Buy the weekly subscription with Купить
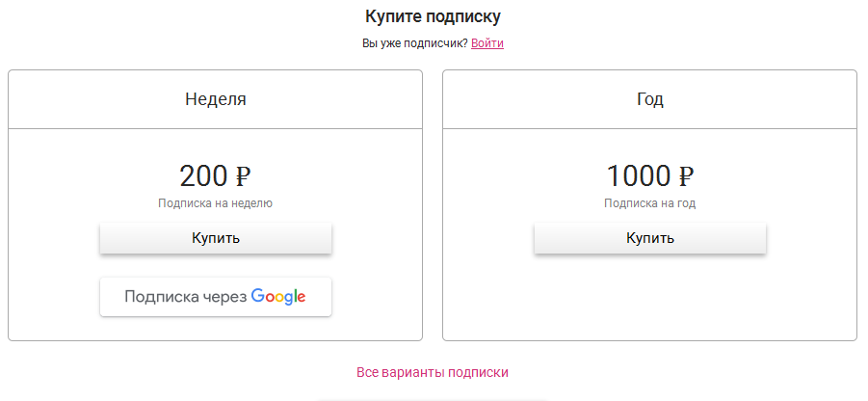Screen dimensions: 868x401 pos(216,238)
